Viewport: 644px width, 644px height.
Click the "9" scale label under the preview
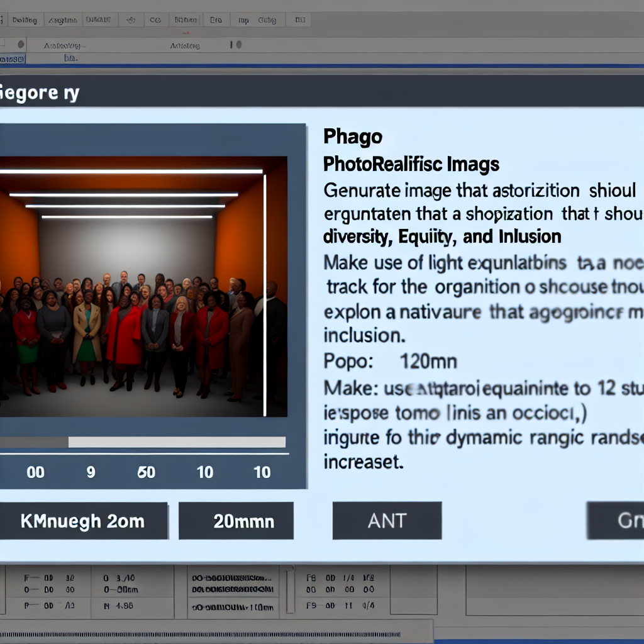click(x=91, y=472)
